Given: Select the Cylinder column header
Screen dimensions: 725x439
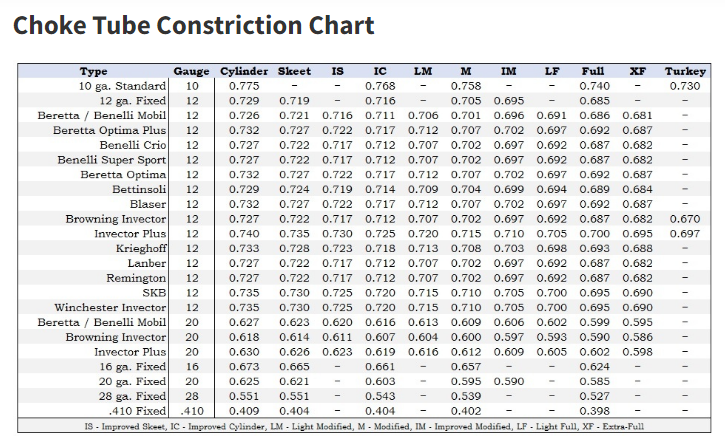Looking at the screenshot, I should point(244,72).
